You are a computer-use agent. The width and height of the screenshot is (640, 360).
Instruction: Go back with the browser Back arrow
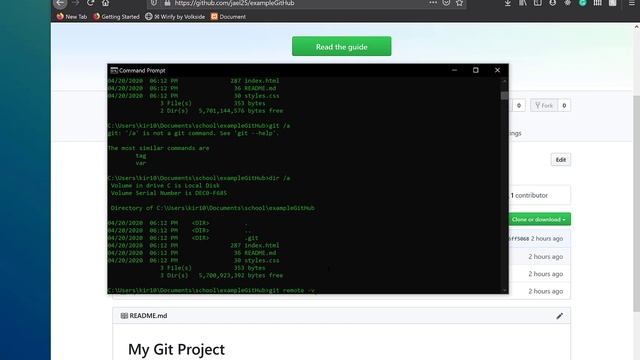point(60,3)
